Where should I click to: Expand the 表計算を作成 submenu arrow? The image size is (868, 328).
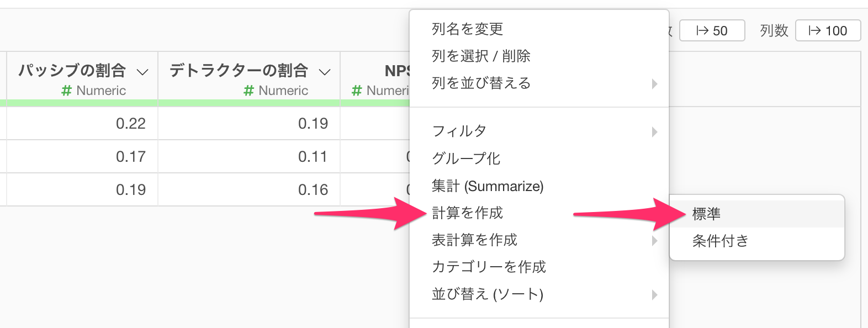654,240
